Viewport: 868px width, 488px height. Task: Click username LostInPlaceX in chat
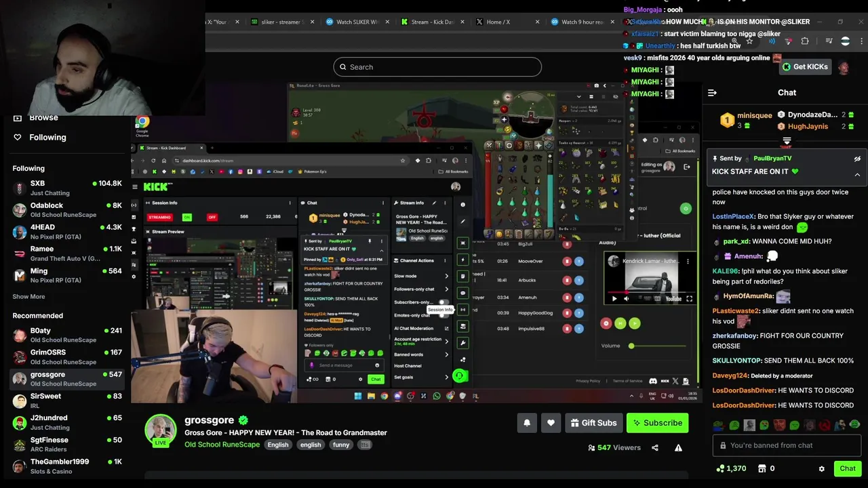point(733,217)
